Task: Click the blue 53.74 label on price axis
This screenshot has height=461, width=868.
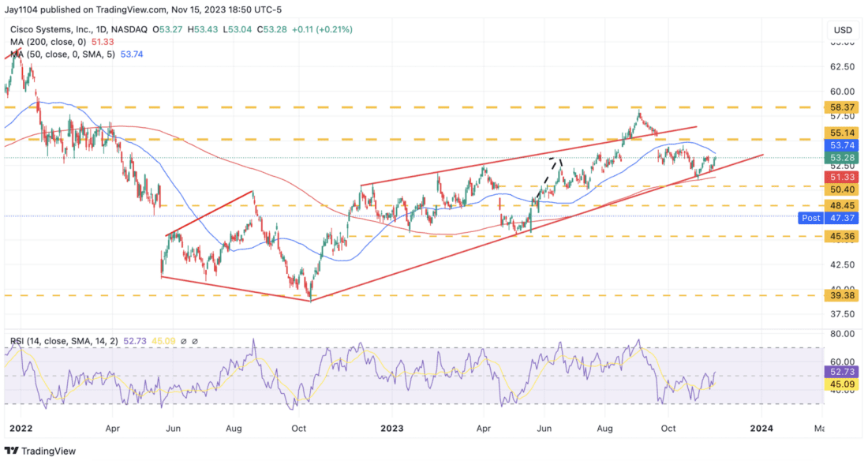Action: (x=842, y=146)
